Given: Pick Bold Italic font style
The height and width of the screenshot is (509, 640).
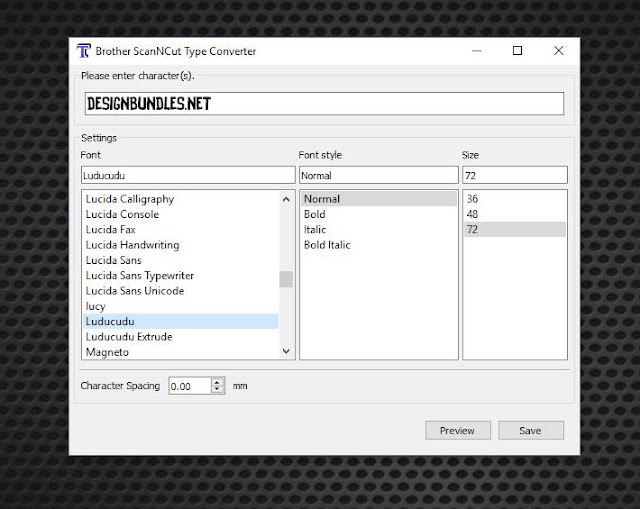Looking at the screenshot, I should click(379, 245).
